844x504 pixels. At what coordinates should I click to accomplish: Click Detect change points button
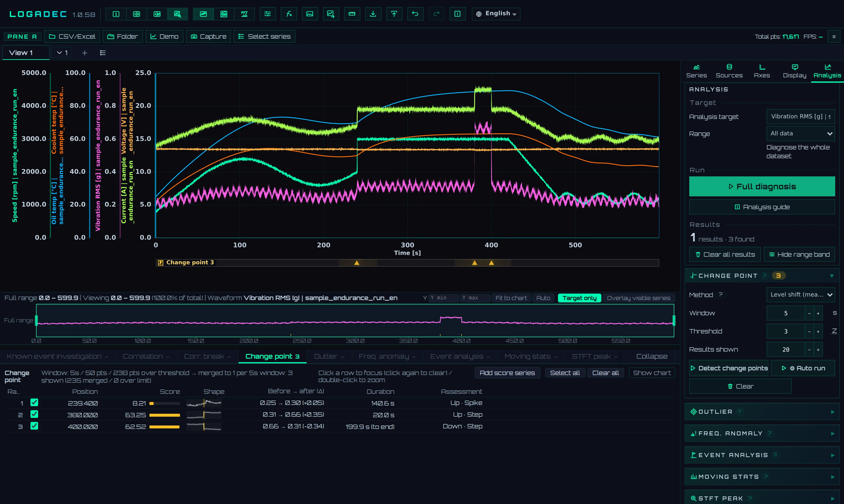(729, 368)
